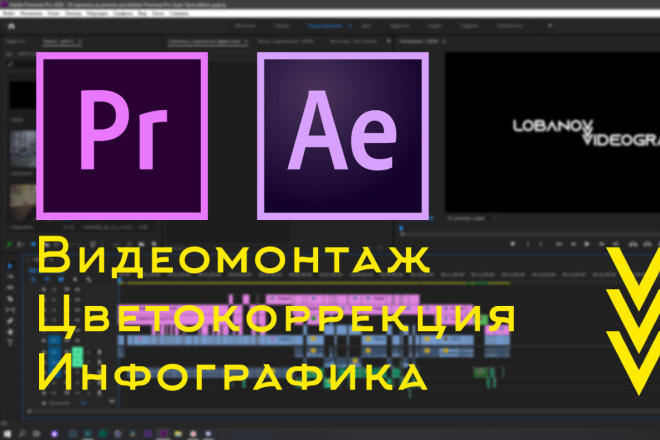Select the Slip tool

point(10,310)
